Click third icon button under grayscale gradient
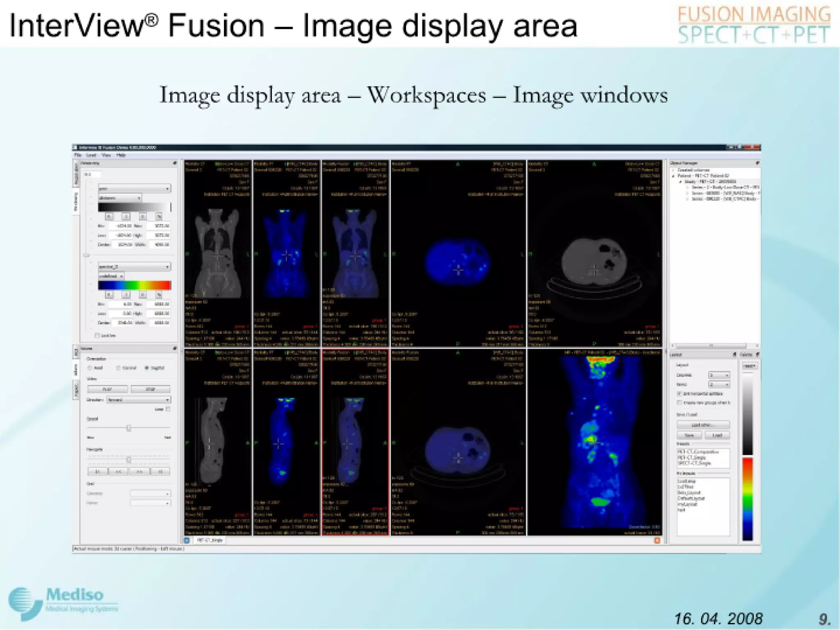The image size is (840, 630). pyautogui.click(x=142, y=216)
